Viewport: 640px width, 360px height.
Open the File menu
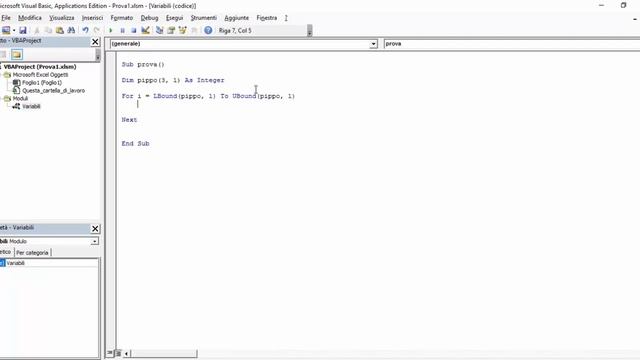6,18
